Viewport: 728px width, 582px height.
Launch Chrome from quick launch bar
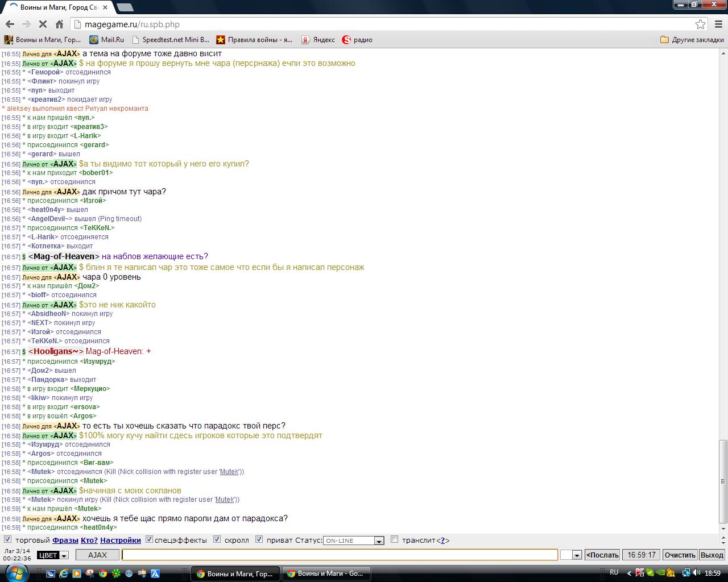click(x=103, y=573)
